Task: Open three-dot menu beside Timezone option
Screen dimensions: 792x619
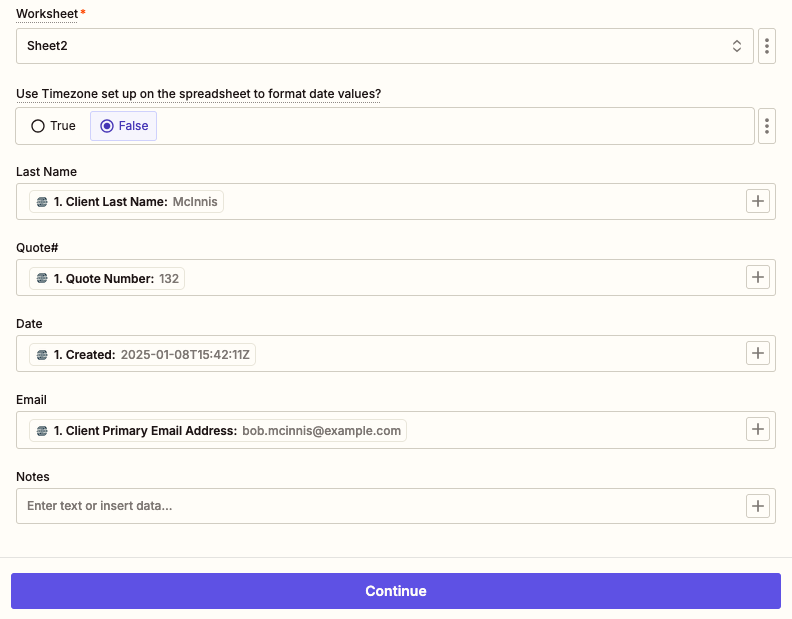Action: [767, 126]
